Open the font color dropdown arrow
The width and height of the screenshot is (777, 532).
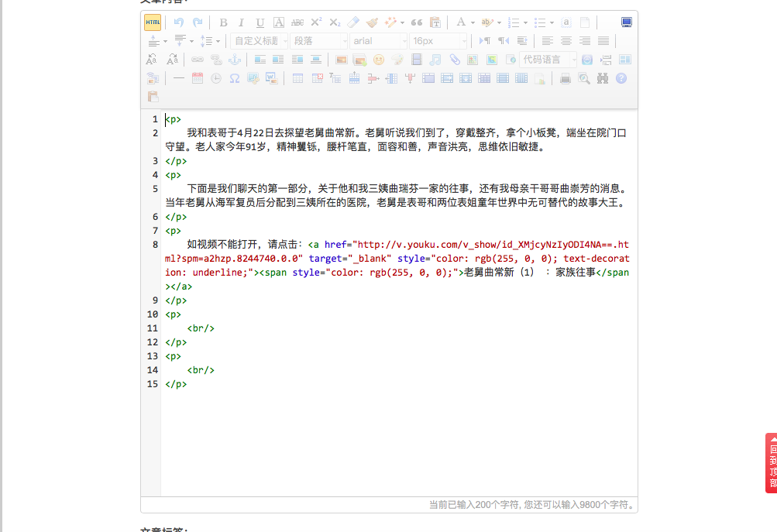473,22
